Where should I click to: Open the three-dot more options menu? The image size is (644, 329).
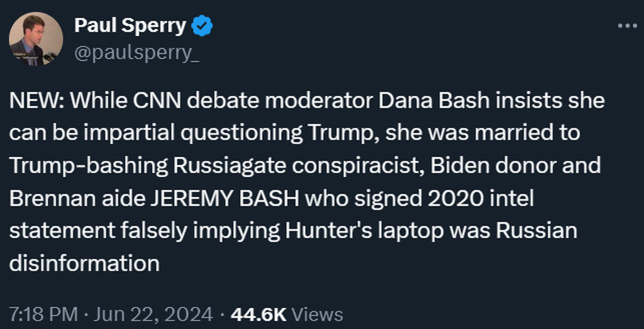[627, 26]
